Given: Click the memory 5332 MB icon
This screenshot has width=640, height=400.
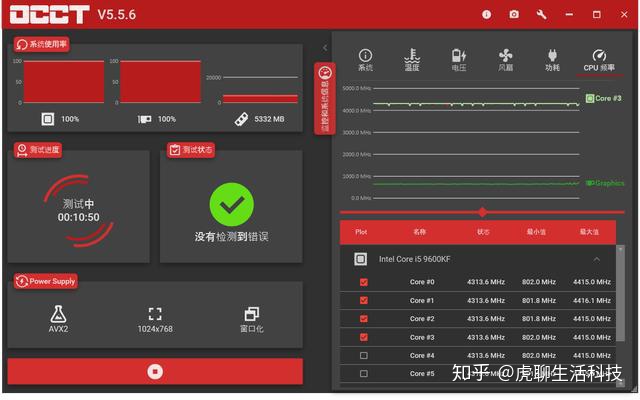Looking at the screenshot, I should tap(241, 119).
